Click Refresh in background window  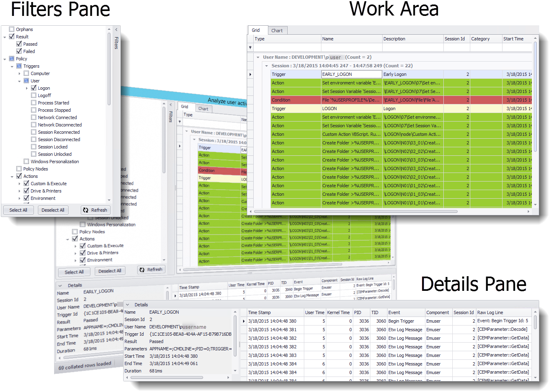(151, 270)
